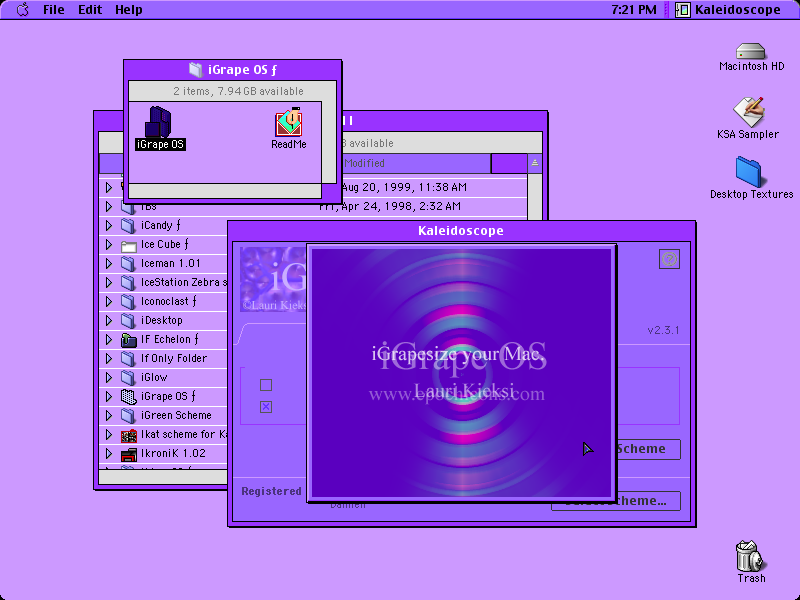Open the File menu
800x600 pixels.
(x=54, y=9)
